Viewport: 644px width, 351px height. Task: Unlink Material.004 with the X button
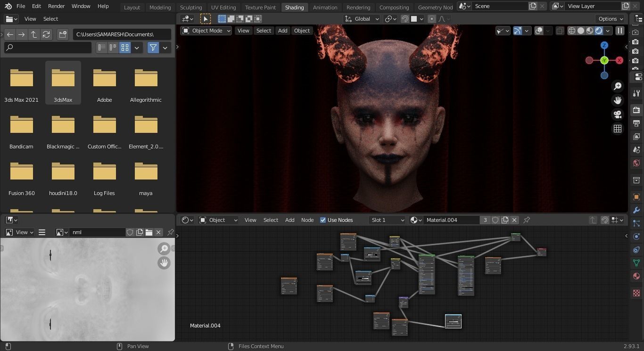tap(514, 220)
